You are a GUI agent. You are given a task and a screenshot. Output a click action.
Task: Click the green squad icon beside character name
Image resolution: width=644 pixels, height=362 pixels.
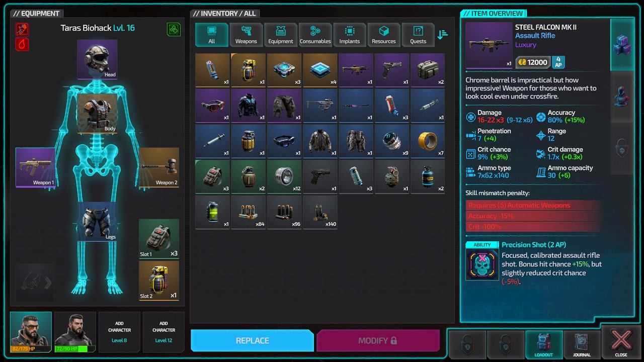click(174, 30)
